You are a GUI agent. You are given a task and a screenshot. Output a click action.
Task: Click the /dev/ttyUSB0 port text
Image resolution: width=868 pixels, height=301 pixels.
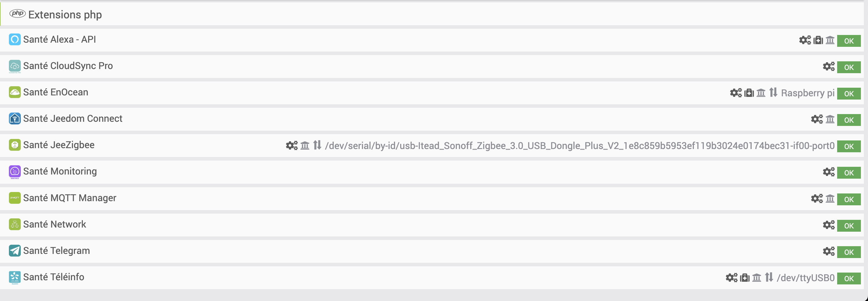tap(805, 278)
